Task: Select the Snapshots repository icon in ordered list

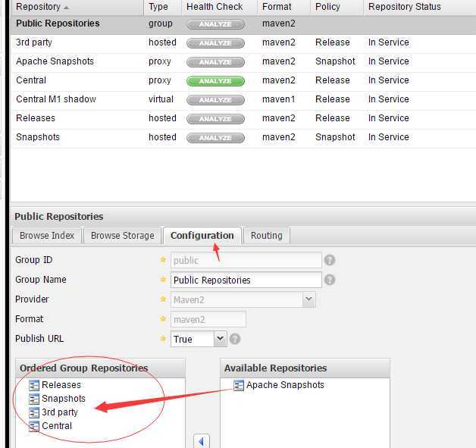Action: 33,399
